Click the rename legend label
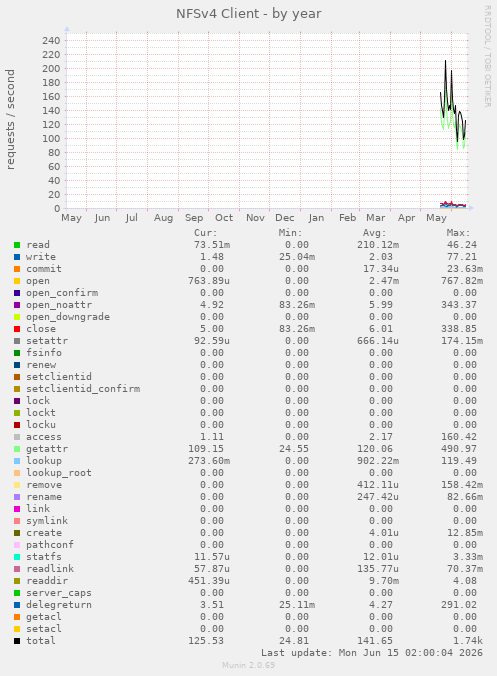Screen dimensions: 497x676 (44, 497)
